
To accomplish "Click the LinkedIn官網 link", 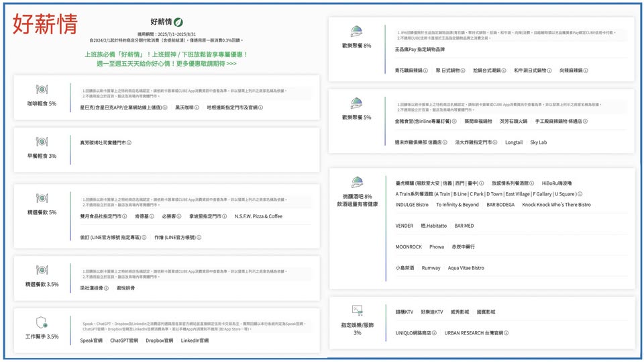I will [x=195, y=341].
